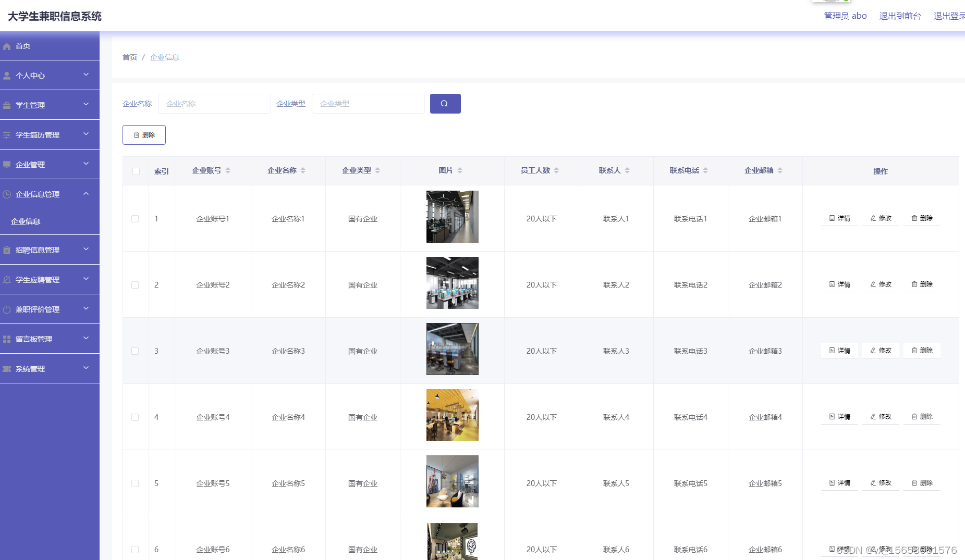965x560 pixels.
Task: Sort by 图片 column arrows
Action: click(460, 170)
